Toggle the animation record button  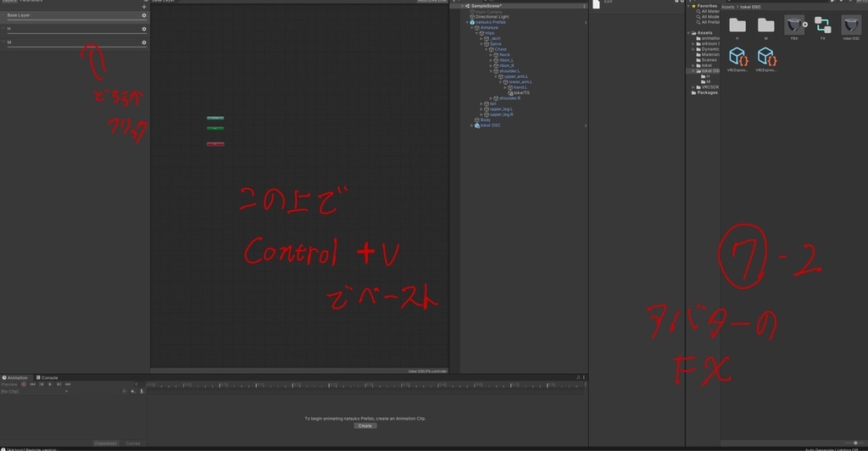pos(23,384)
